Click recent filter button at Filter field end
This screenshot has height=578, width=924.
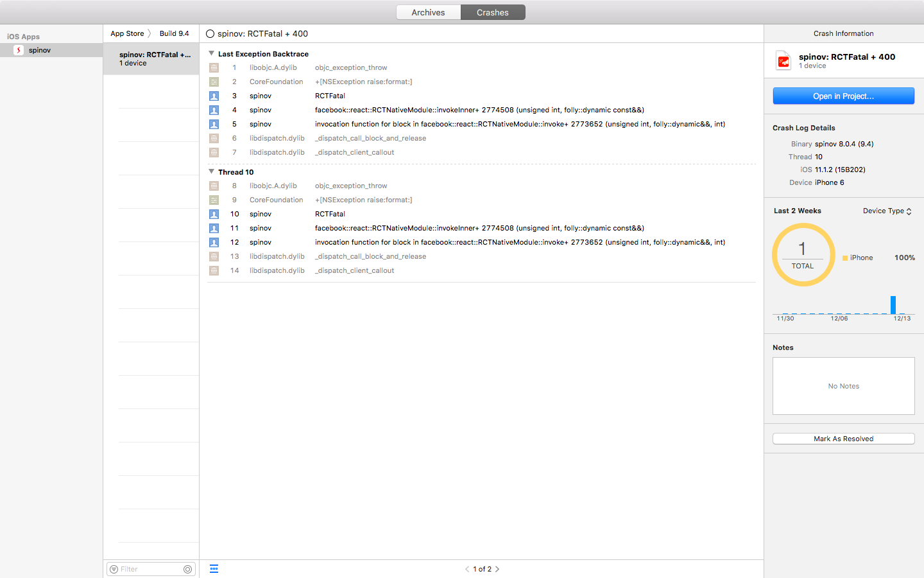187,569
